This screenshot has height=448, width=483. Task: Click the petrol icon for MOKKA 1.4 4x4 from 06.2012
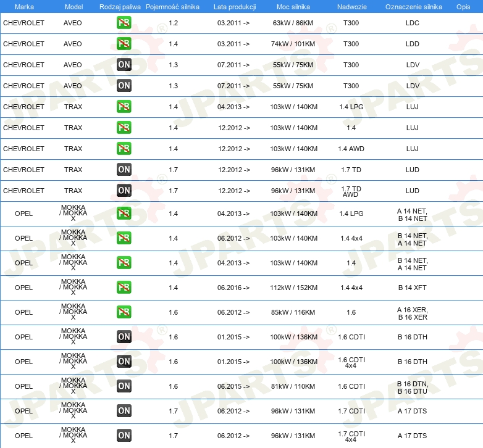[124, 238]
